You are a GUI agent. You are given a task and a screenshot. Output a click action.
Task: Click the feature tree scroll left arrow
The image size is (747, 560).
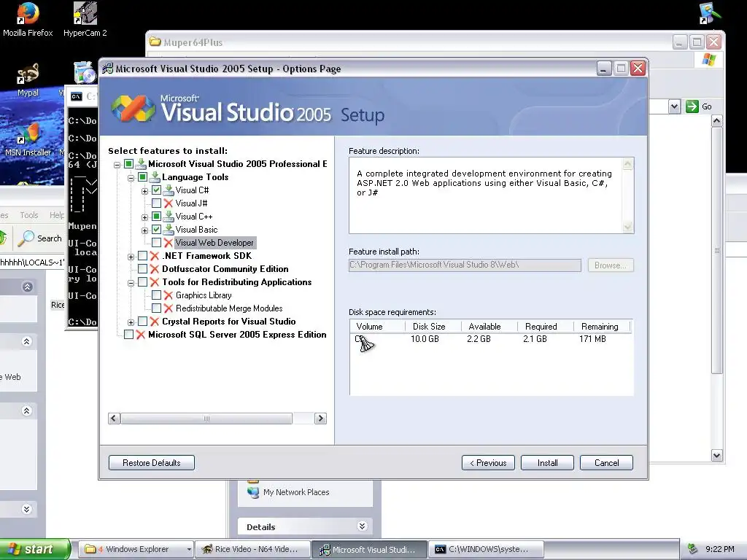point(114,419)
